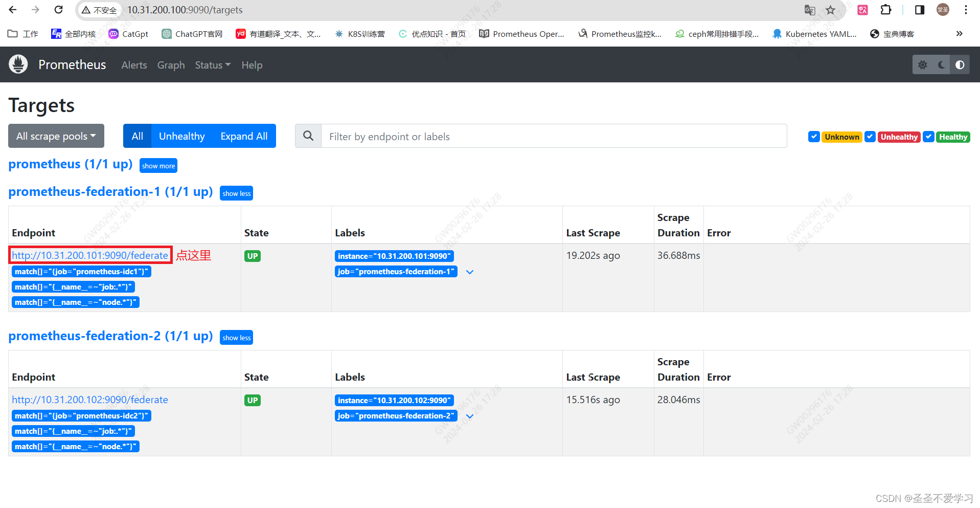The height and width of the screenshot is (508, 980).
Task: Click show less for prometheus-federation-2
Action: (237, 338)
